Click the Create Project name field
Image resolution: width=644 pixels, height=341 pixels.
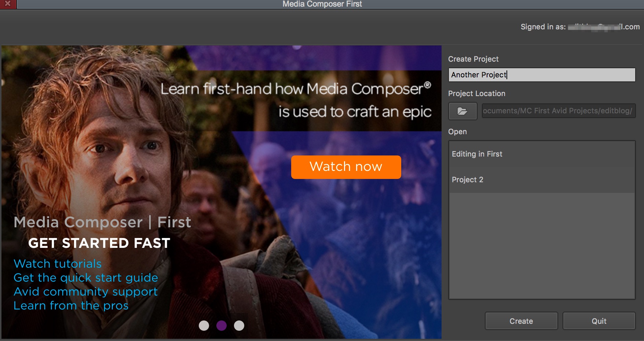tap(542, 75)
